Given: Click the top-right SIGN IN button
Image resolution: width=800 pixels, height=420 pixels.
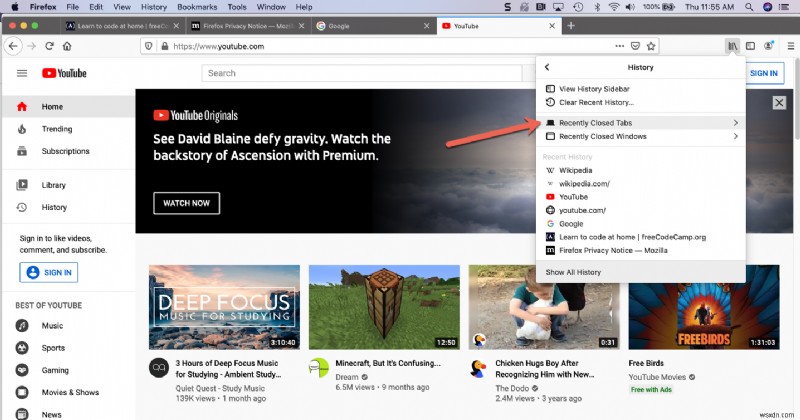Looking at the screenshot, I should point(764,73).
